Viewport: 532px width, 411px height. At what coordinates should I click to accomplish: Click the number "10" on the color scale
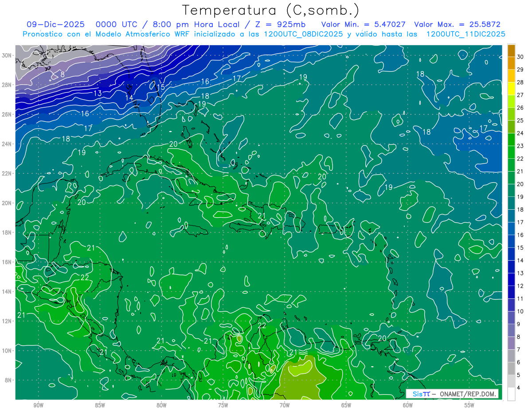(x=520, y=312)
